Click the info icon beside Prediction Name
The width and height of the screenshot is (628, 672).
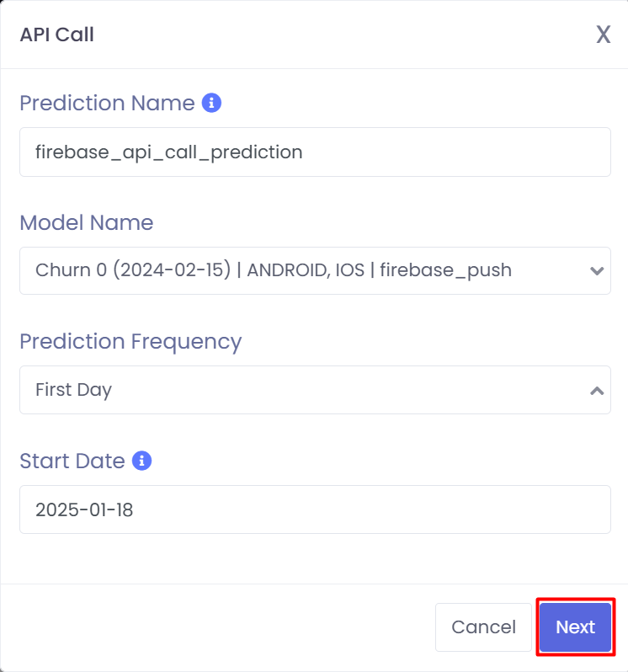211,103
